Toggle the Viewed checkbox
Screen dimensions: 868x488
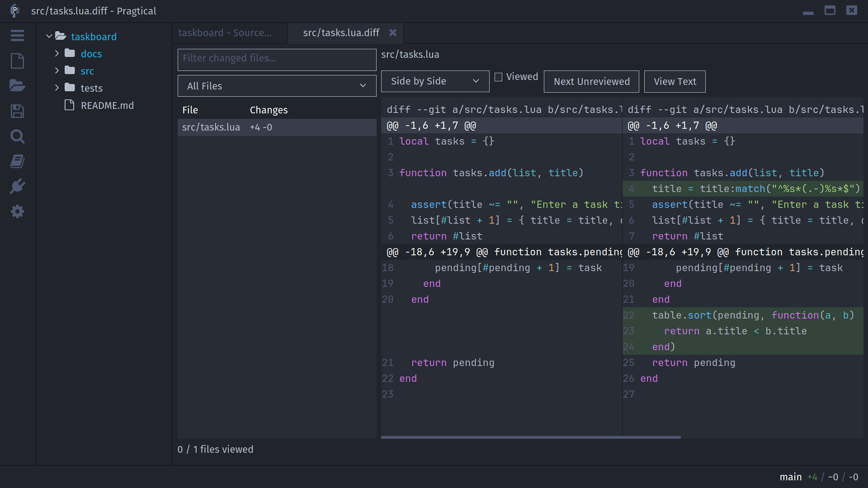click(498, 77)
